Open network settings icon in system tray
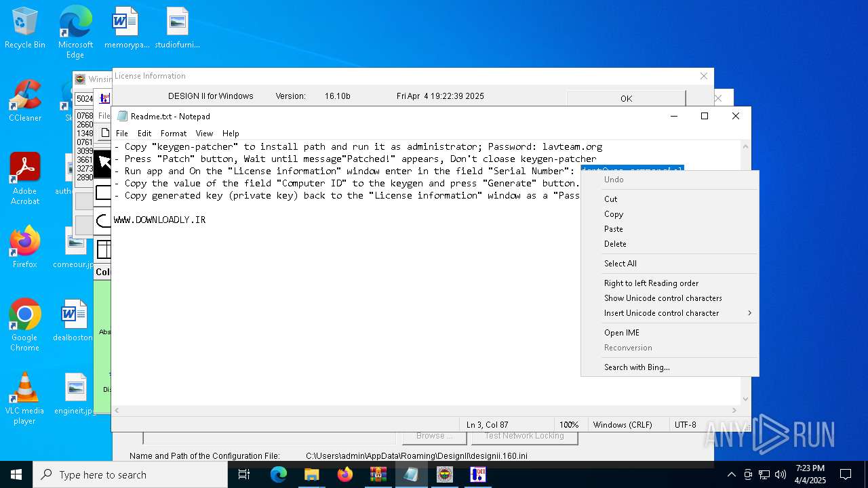This screenshot has width=868, height=488. pyautogui.click(x=764, y=474)
